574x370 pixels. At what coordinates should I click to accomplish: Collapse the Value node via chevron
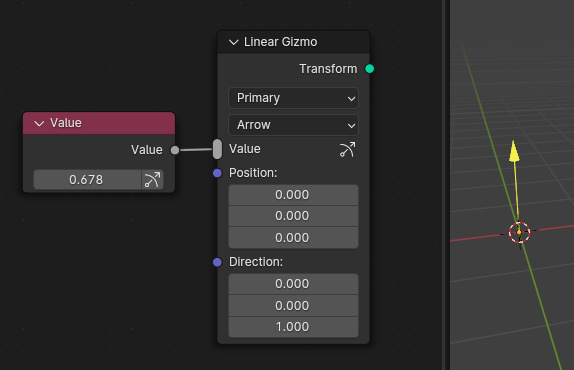pos(39,124)
